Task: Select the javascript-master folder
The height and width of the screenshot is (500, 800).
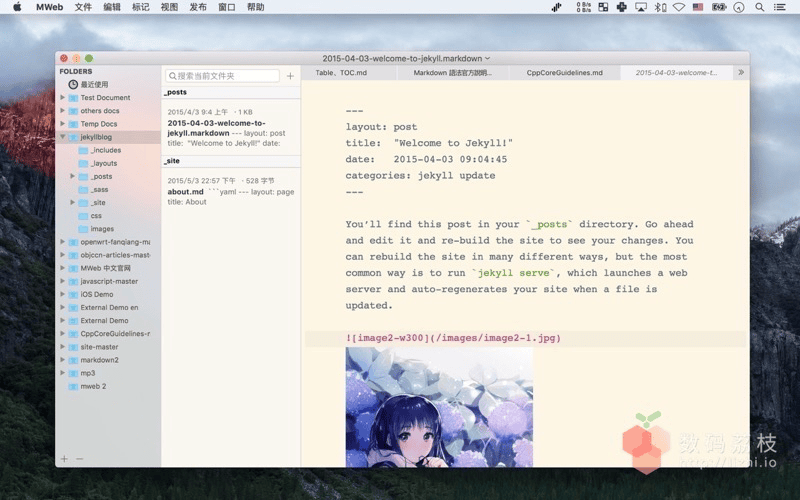Action: tap(109, 281)
